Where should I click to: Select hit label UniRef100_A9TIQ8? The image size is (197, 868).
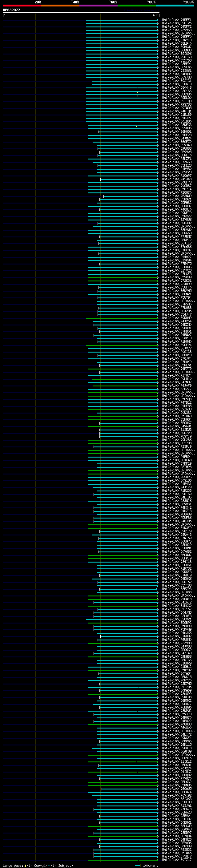click(x=176, y=101)
